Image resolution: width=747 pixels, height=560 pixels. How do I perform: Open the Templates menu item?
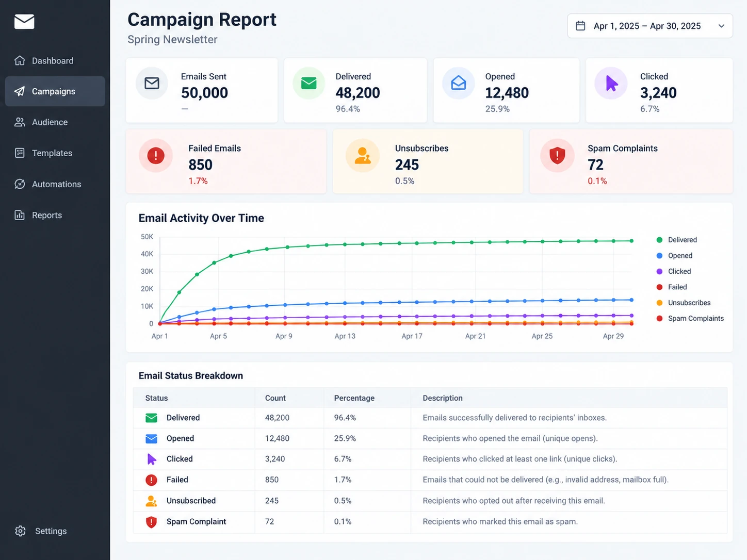[x=55, y=153]
